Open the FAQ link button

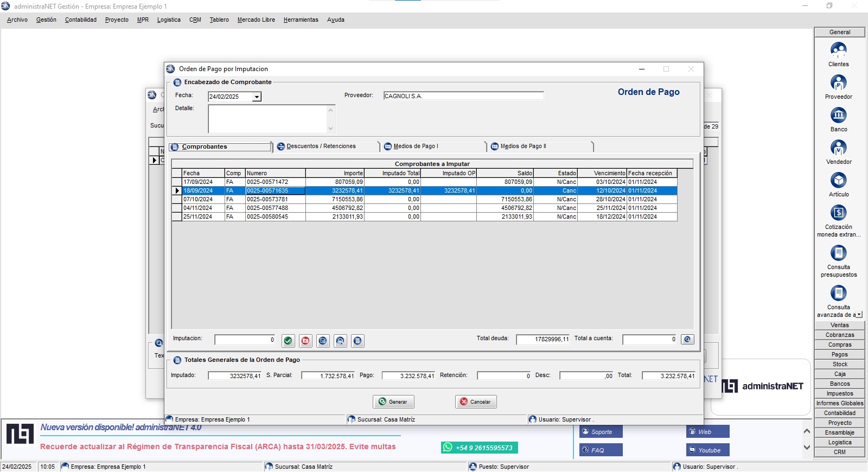(601, 450)
